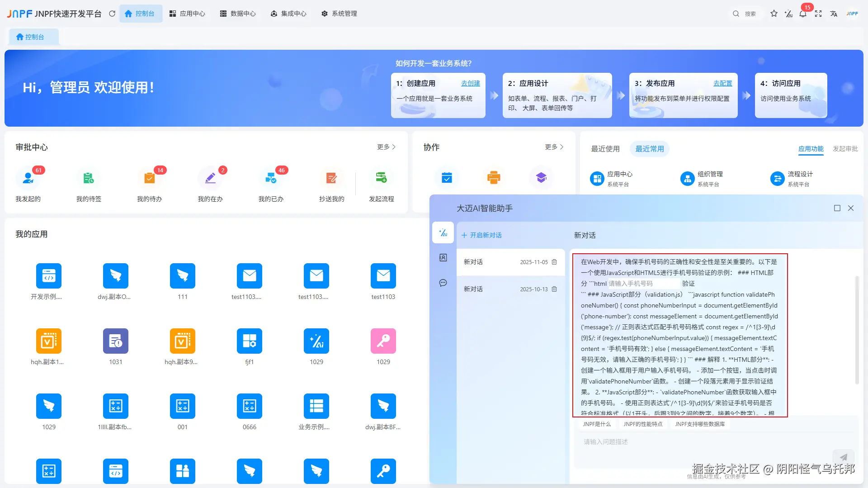Switch language using the translate icon
The image size is (868, 488).
pyautogui.click(x=834, y=14)
